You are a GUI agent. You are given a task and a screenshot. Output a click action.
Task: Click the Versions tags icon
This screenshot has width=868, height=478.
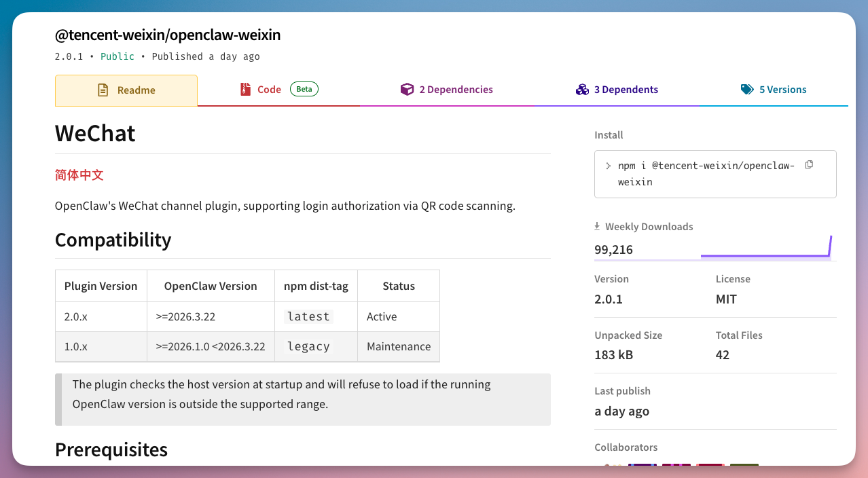click(x=747, y=90)
